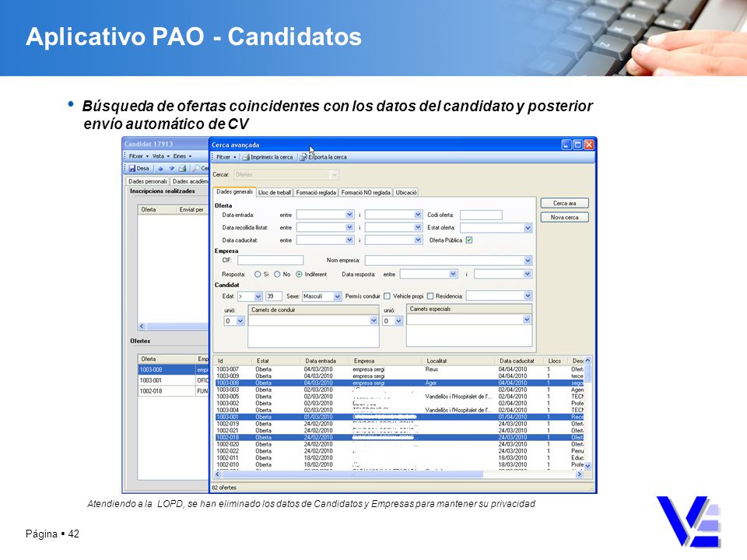Switch to Formació reglada tab

pos(316,192)
